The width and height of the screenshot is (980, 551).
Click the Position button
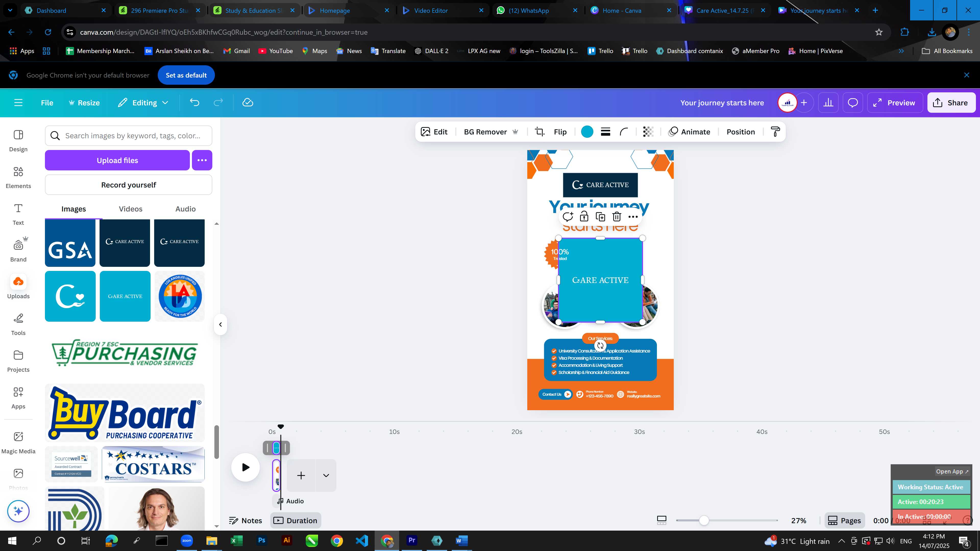tap(741, 132)
